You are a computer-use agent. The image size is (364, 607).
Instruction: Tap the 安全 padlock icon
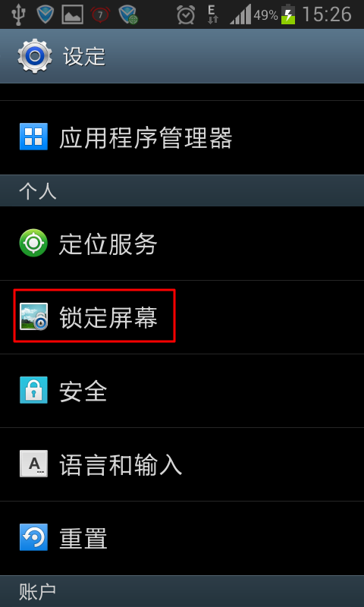click(33, 390)
